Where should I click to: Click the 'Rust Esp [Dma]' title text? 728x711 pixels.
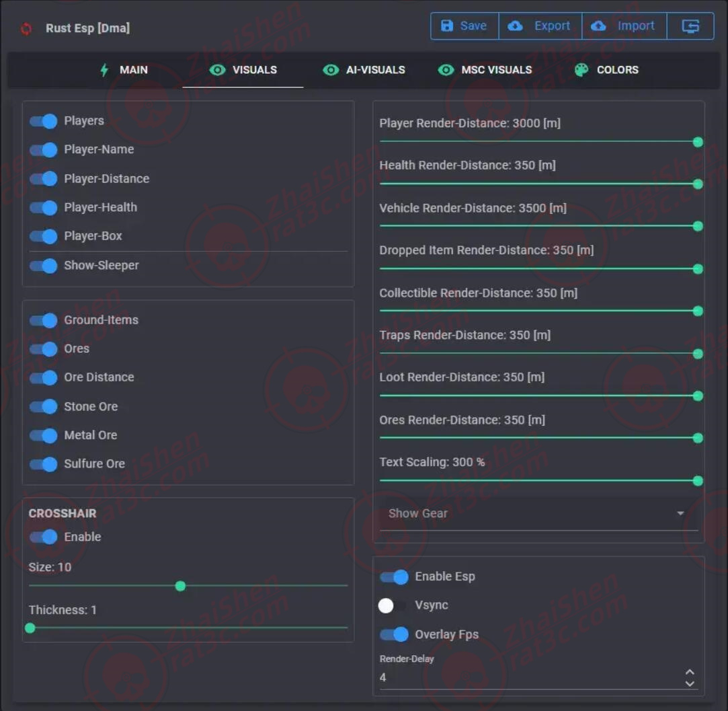coord(88,28)
